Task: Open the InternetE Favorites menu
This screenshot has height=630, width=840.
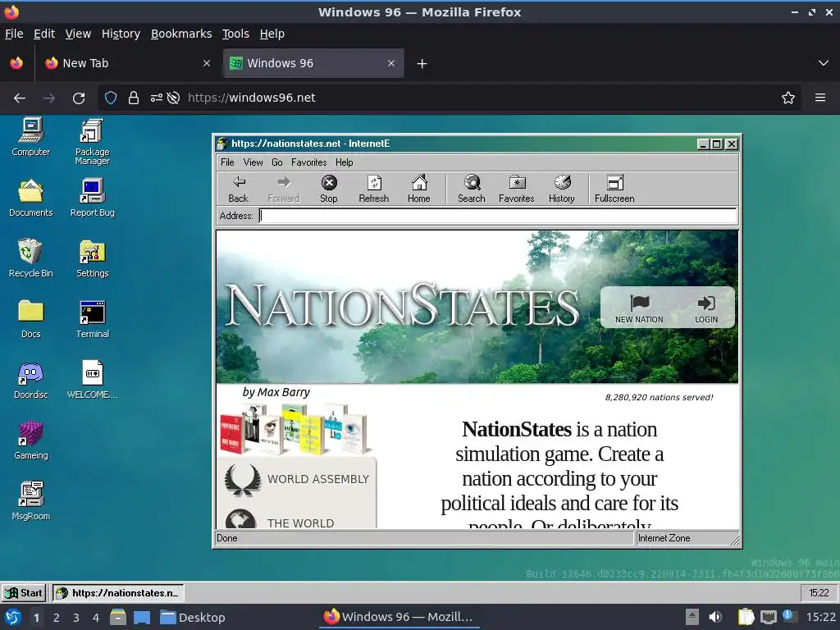Action: tap(309, 162)
